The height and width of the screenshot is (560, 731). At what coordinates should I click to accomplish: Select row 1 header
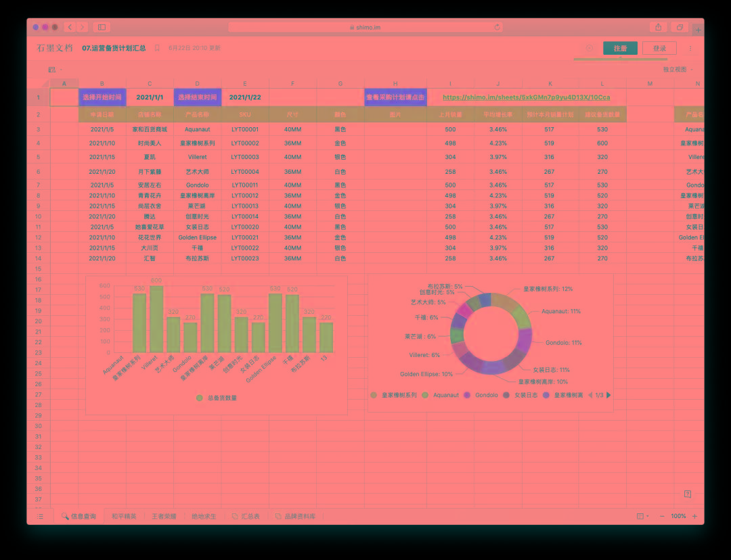pyautogui.click(x=38, y=97)
